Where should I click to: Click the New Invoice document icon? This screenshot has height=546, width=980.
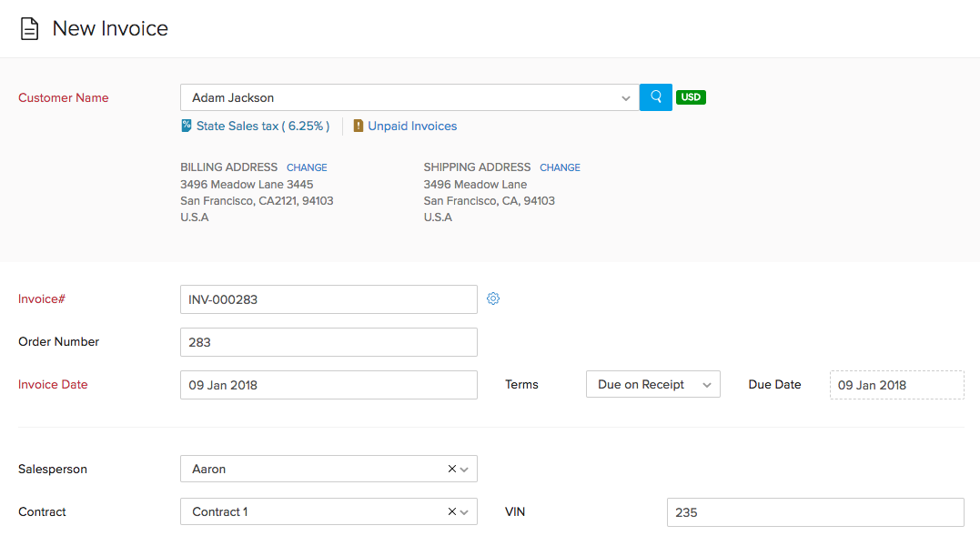(x=30, y=29)
